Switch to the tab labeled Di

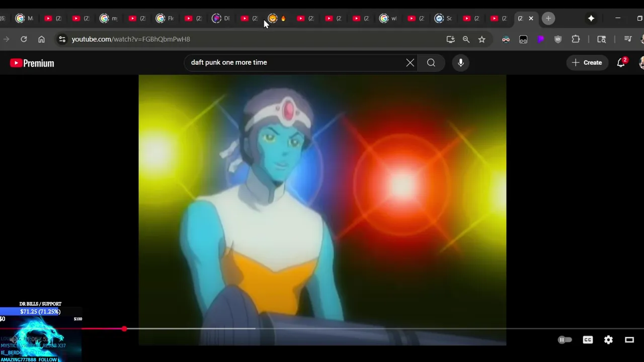(221, 19)
